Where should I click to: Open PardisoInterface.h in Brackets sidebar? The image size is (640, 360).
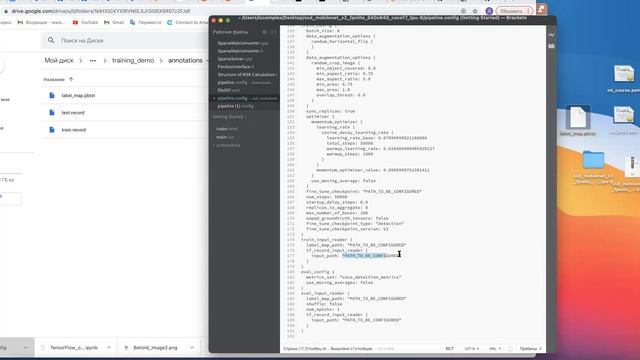pyautogui.click(x=236, y=67)
